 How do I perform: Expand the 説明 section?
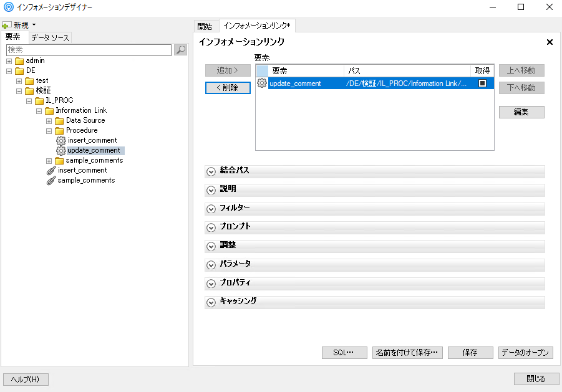click(x=211, y=190)
